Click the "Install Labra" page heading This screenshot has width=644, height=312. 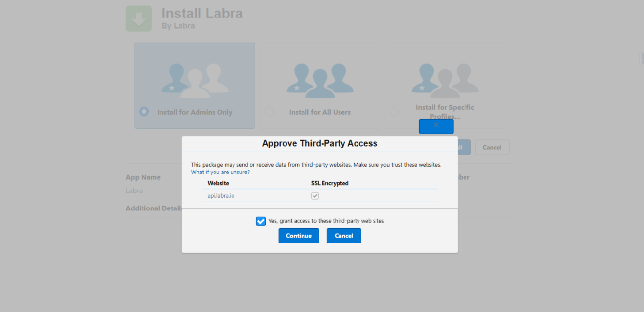tap(202, 13)
